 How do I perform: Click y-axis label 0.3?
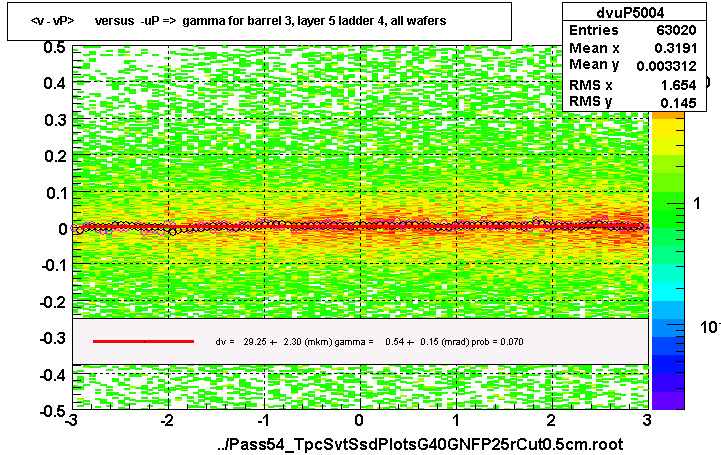coord(55,120)
